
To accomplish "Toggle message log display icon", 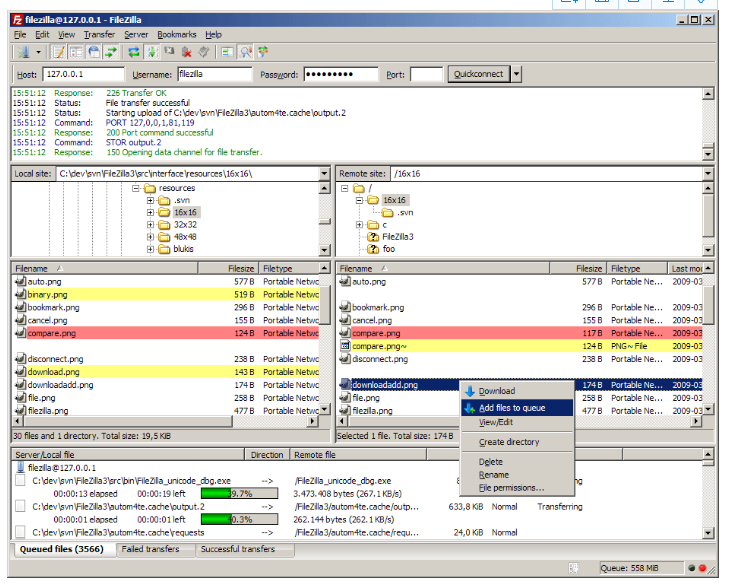I will point(59,52).
